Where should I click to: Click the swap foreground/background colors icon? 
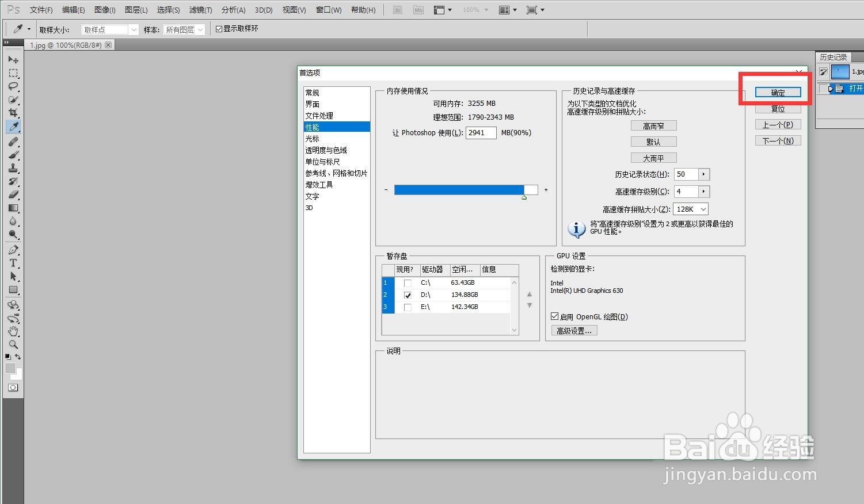18,357
